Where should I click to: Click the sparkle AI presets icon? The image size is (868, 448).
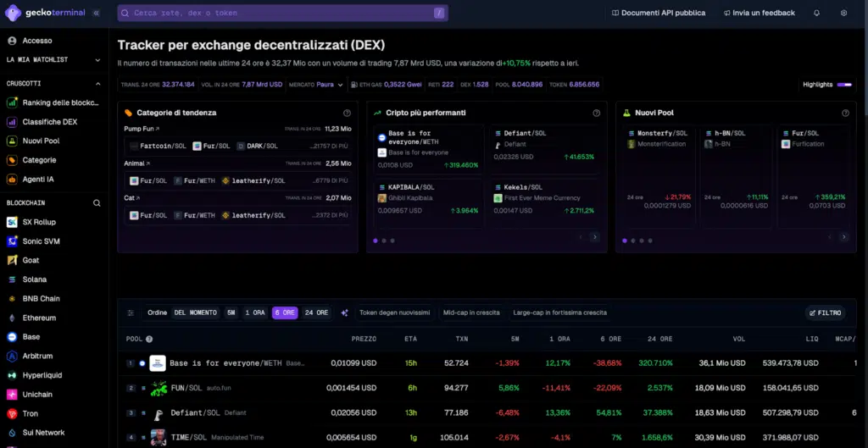tap(344, 313)
